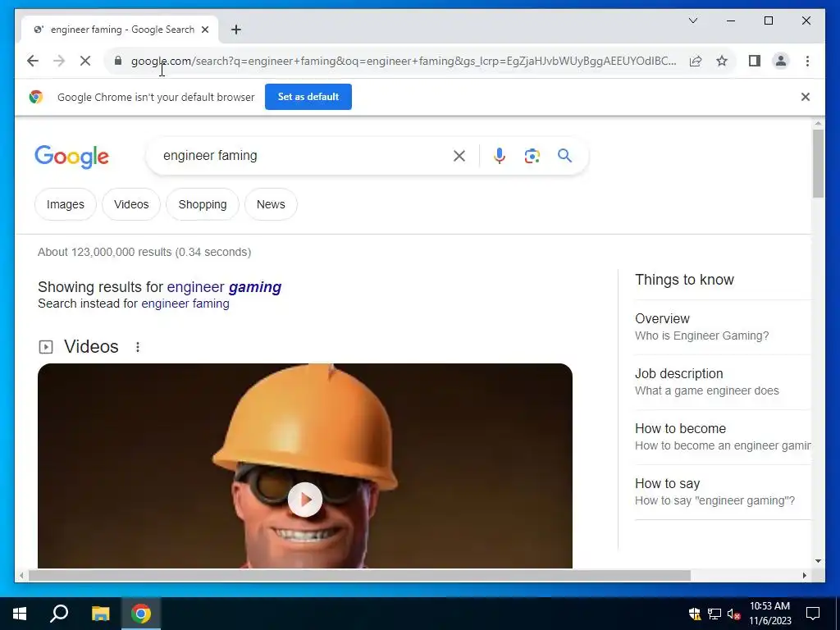Screen dimensions: 840x630
Task: Open network status tray icon
Action: click(714, 614)
